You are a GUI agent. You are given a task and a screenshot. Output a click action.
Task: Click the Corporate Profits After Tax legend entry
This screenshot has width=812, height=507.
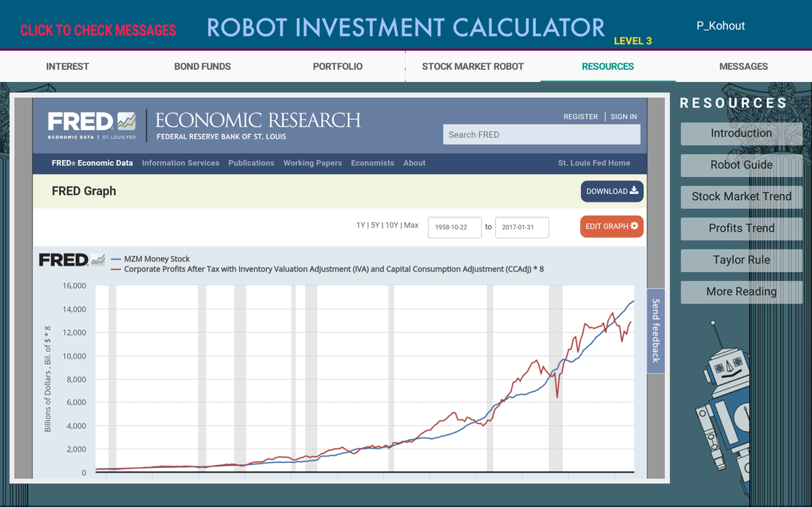pyautogui.click(x=327, y=269)
